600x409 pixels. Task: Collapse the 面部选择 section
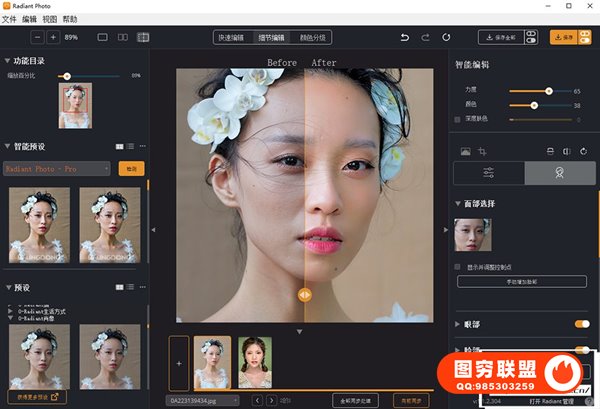(457, 203)
